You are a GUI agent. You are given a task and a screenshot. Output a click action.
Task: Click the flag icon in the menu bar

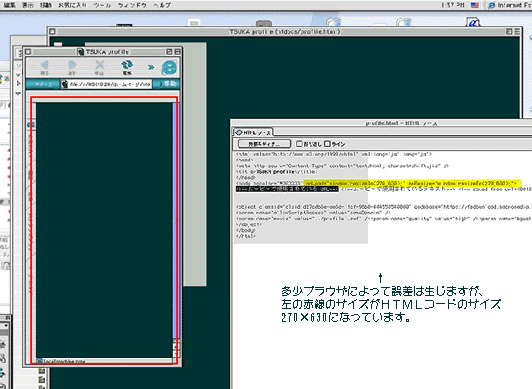coord(475,5)
